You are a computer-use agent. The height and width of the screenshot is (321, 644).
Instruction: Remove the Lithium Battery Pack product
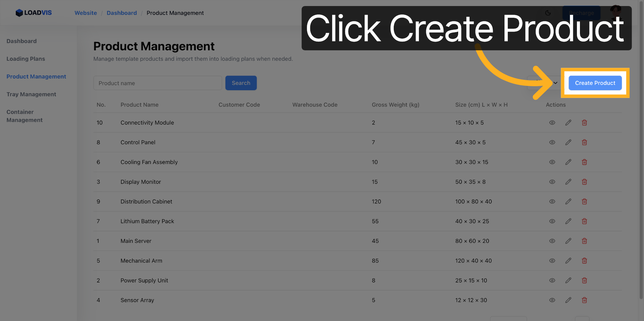point(584,221)
